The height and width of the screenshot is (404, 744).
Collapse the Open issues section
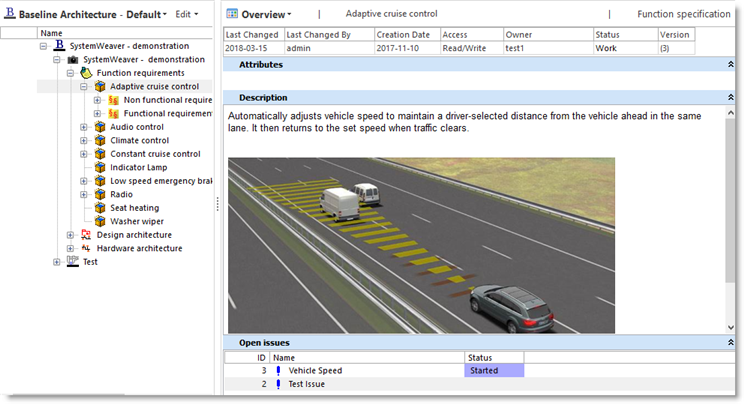coord(731,342)
